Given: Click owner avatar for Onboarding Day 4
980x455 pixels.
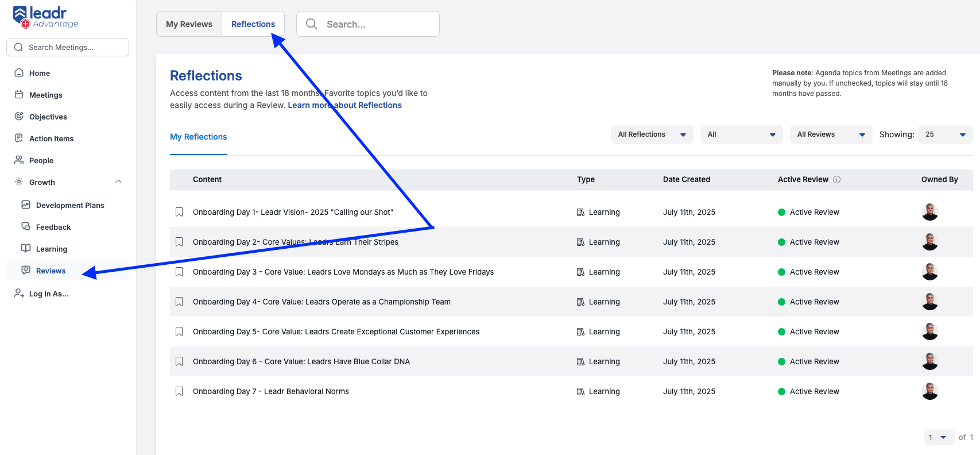Looking at the screenshot, I should point(929,302).
